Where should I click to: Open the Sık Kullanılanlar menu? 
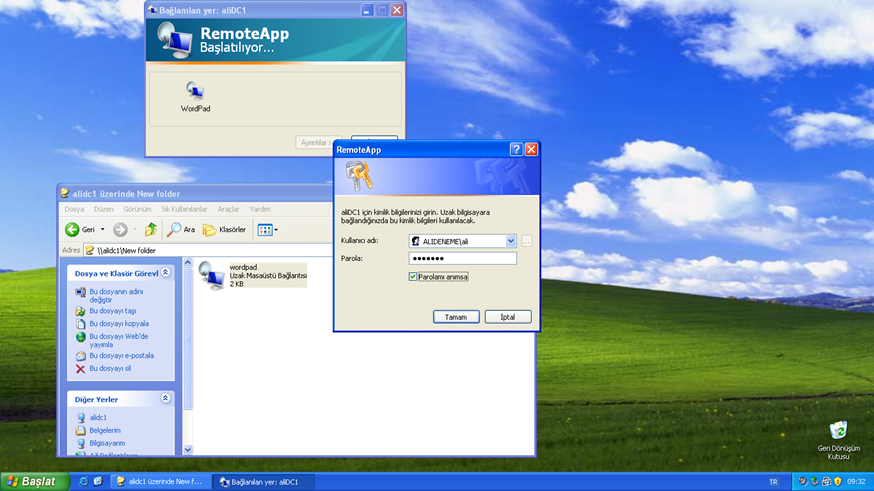pyautogui.click(x=184, y=209)
